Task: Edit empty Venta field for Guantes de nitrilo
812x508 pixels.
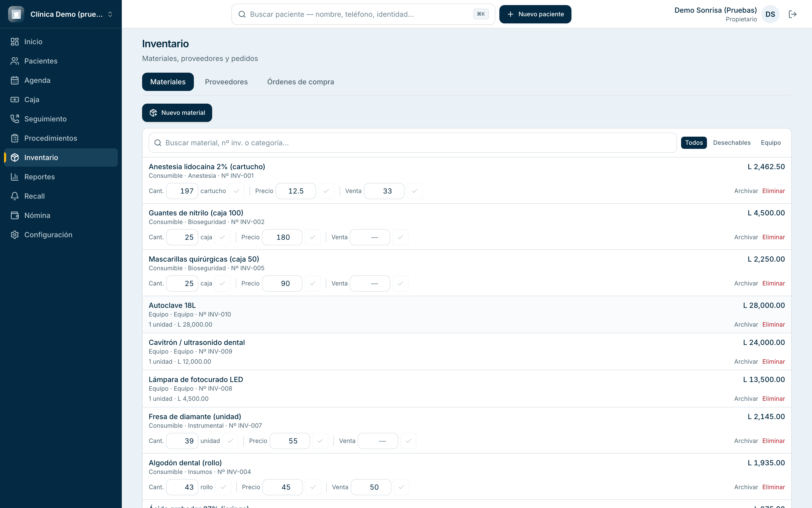Action: point(370,237)
